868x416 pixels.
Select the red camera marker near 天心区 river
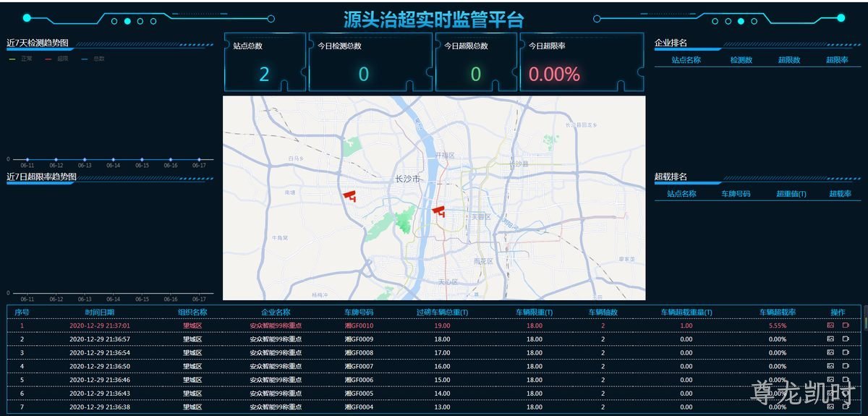[438, 210]
